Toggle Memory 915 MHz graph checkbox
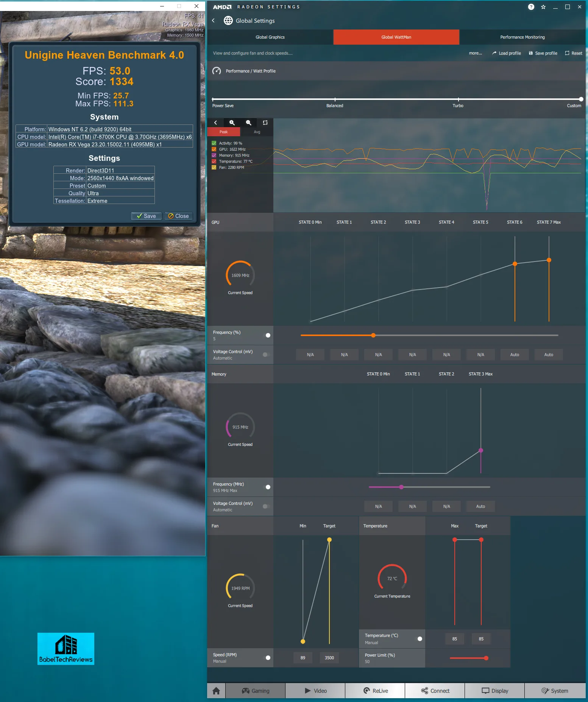588x702 pixels. [x=214, y=155]
